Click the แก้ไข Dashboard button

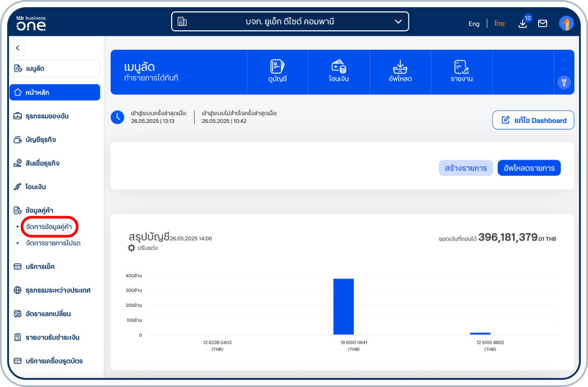[x=533, y=120]
